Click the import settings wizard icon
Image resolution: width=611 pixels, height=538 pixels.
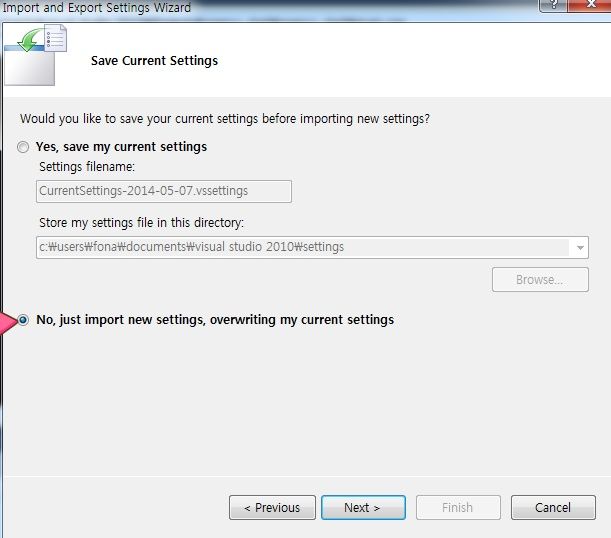point(36,55)
